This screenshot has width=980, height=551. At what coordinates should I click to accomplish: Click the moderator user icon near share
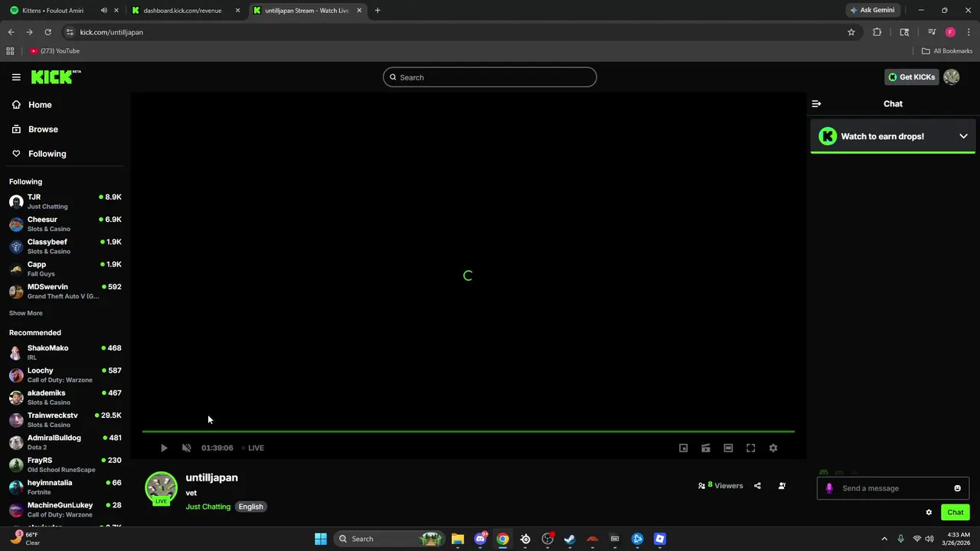coord(782,485)
